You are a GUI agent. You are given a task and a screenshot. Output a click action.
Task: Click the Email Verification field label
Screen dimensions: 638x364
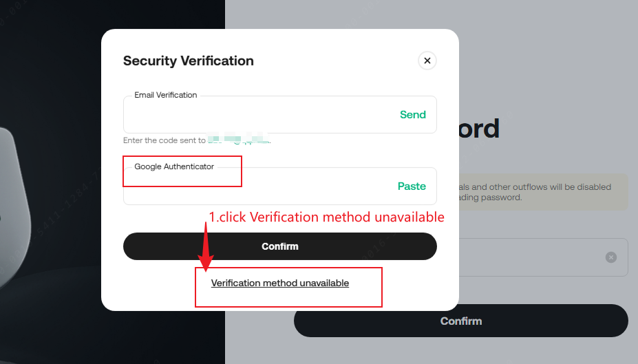165,95
